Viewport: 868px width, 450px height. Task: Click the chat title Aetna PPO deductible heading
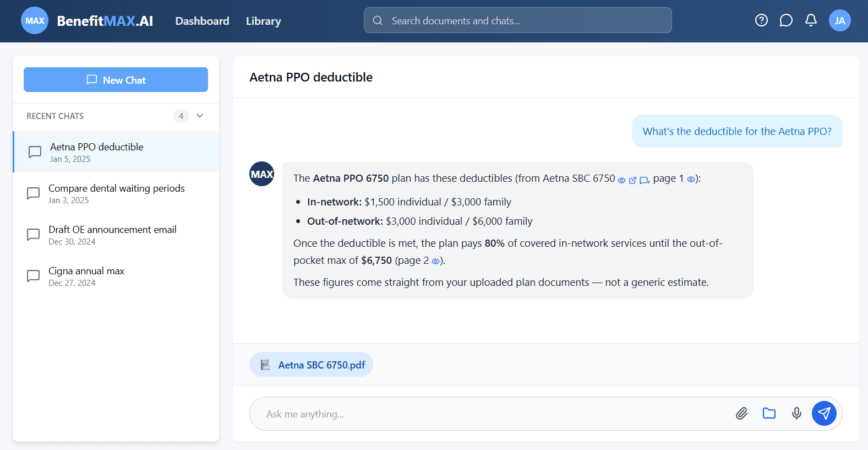(311, 77)
